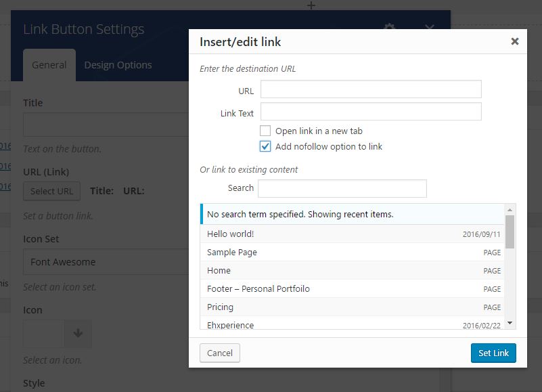The height and width of the screenshot is (392, 542).
Task: Click into the Link Text field
Action: coord(371,112)
